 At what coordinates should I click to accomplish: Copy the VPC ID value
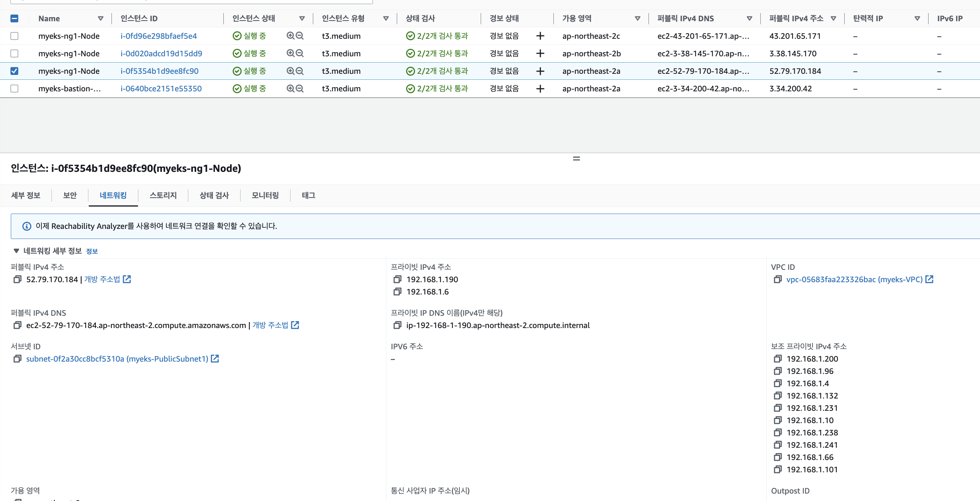tap(777, 280)
